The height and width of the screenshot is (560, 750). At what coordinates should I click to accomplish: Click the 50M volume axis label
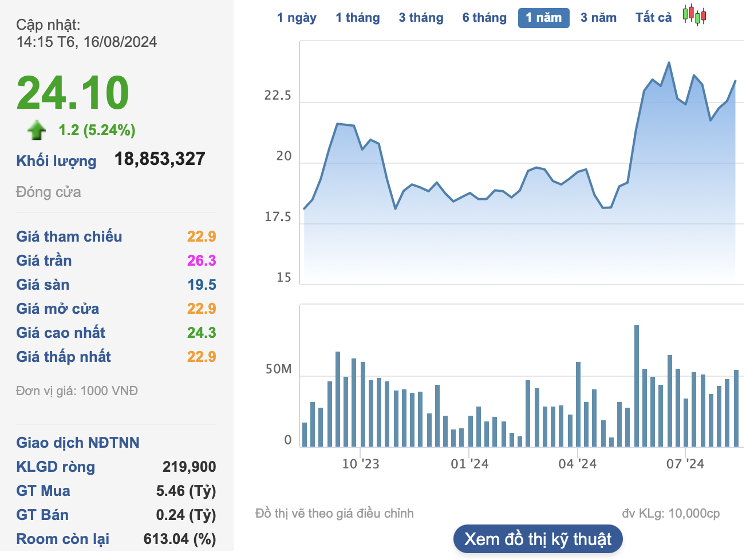(x=279, y=369)
